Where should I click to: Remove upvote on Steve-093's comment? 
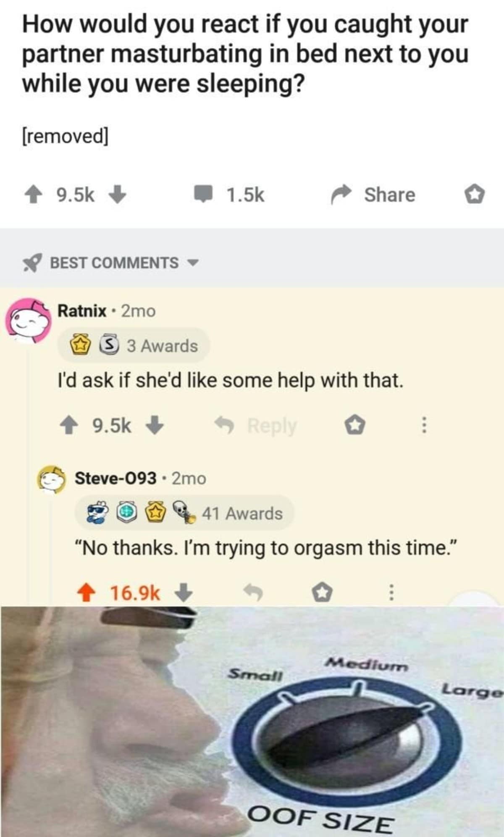point(86,593)
